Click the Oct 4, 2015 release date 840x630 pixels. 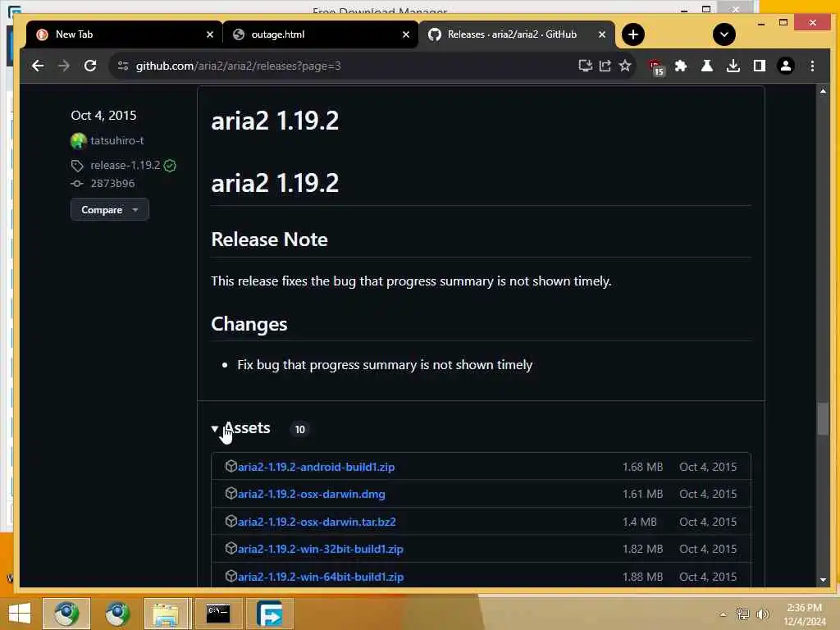tap(103, 115)
